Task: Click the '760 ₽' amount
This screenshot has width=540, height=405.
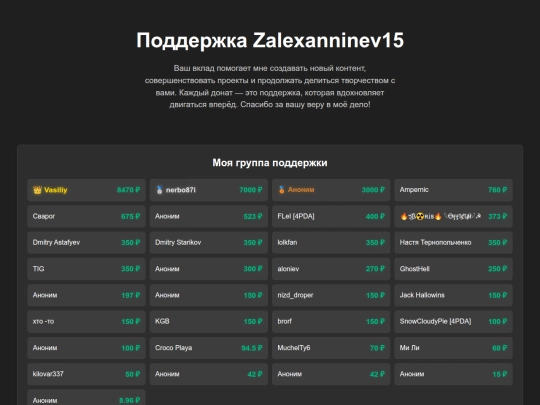Action: point(498,190)
